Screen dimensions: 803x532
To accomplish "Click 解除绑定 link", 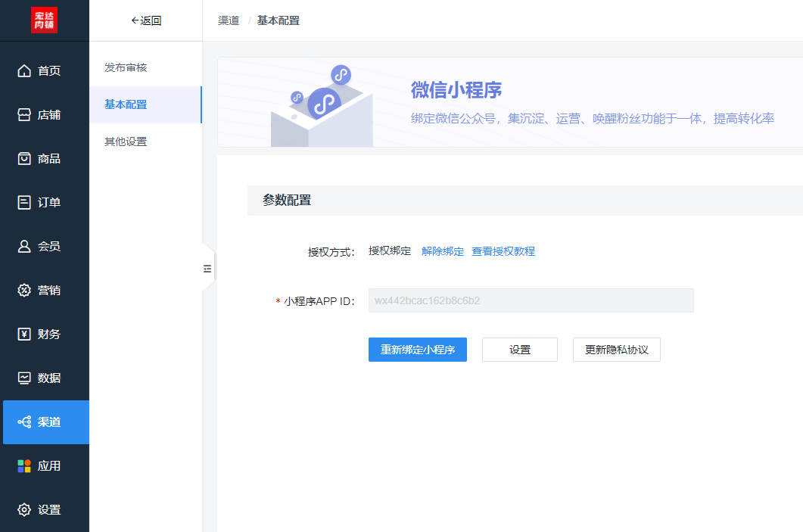I will (443, 251).
